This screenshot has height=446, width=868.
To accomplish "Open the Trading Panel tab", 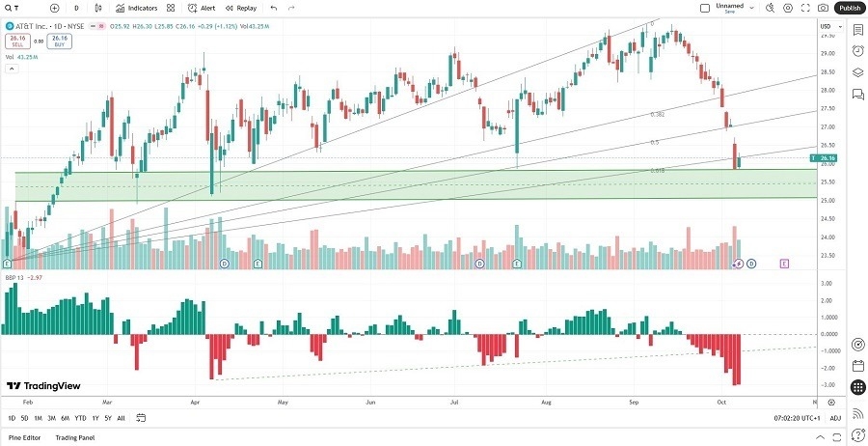I will [x=75, y=437].
